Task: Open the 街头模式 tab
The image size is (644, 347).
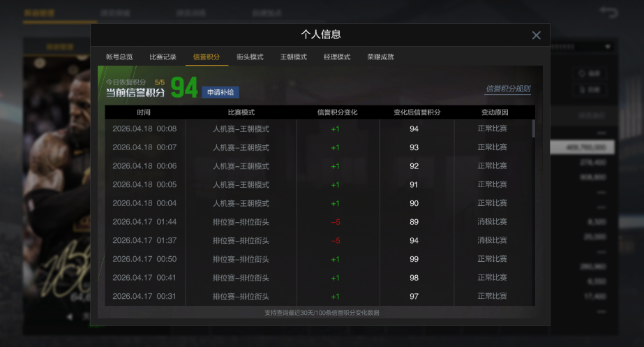Action: pyautogui.click(x=250, y=57)
